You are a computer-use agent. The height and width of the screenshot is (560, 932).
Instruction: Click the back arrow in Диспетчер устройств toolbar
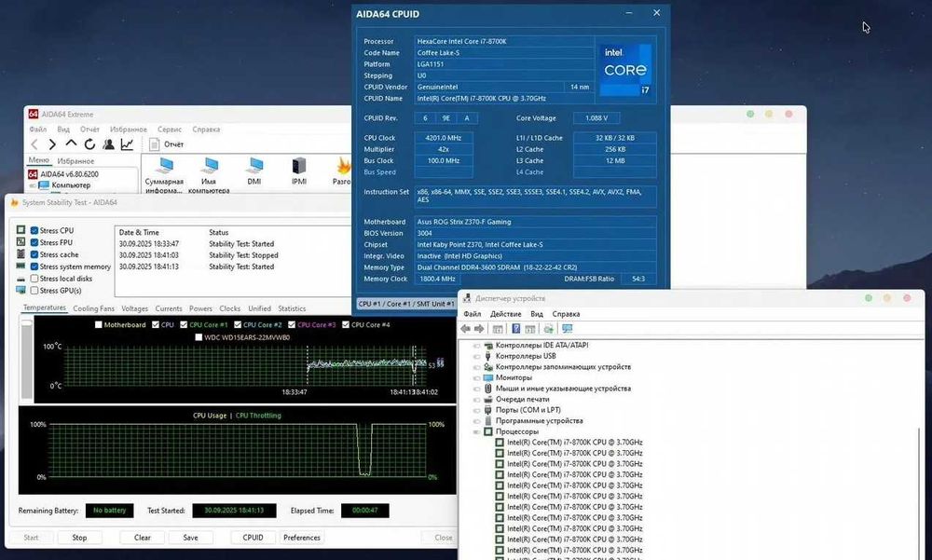465,329
